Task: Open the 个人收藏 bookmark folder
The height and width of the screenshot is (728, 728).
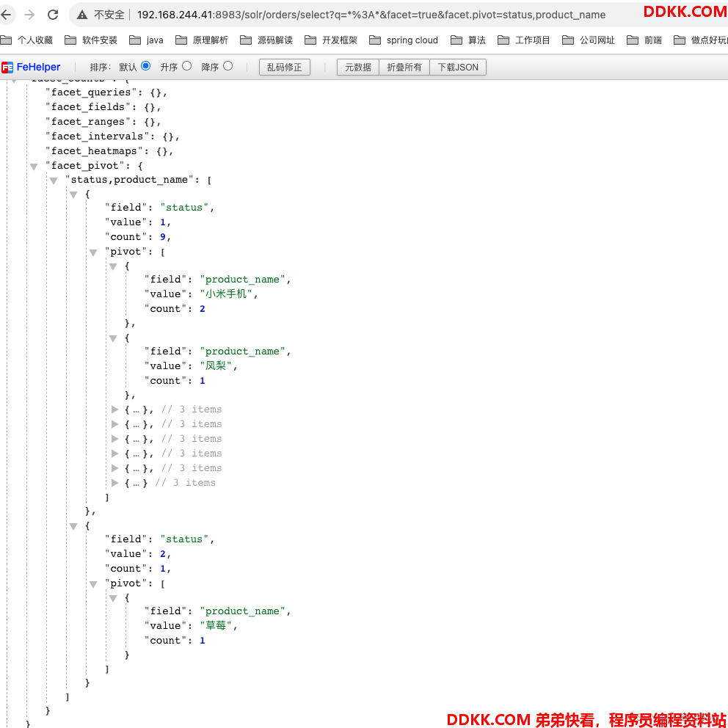Action: point(27,40)
